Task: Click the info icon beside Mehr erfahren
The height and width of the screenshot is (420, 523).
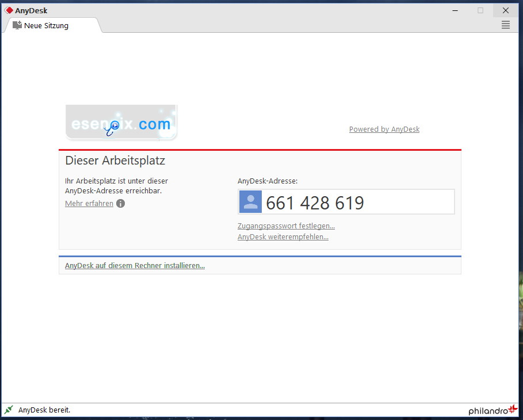Action: click(x=120, y=204)
